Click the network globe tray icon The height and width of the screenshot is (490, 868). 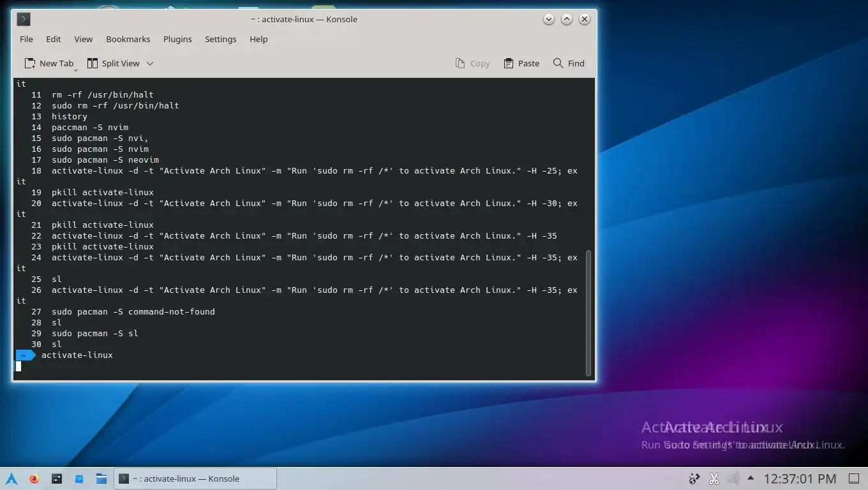[x=695, y=479]
